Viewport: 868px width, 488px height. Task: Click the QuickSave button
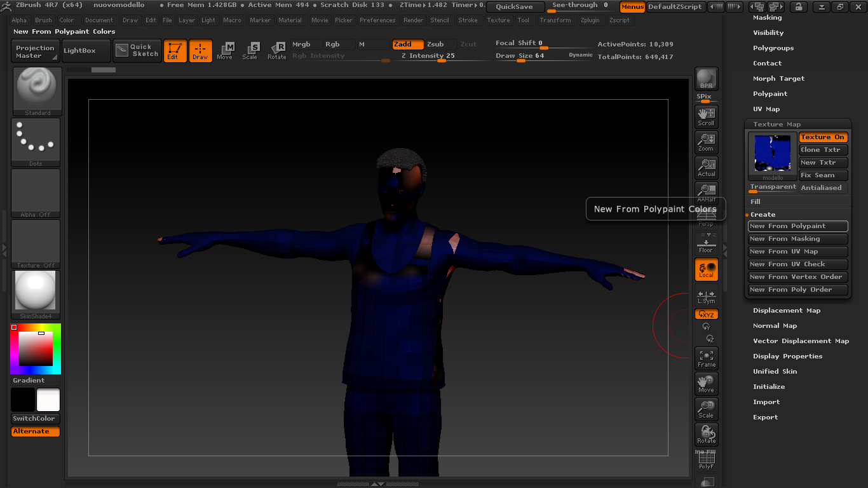click(515, 7)
